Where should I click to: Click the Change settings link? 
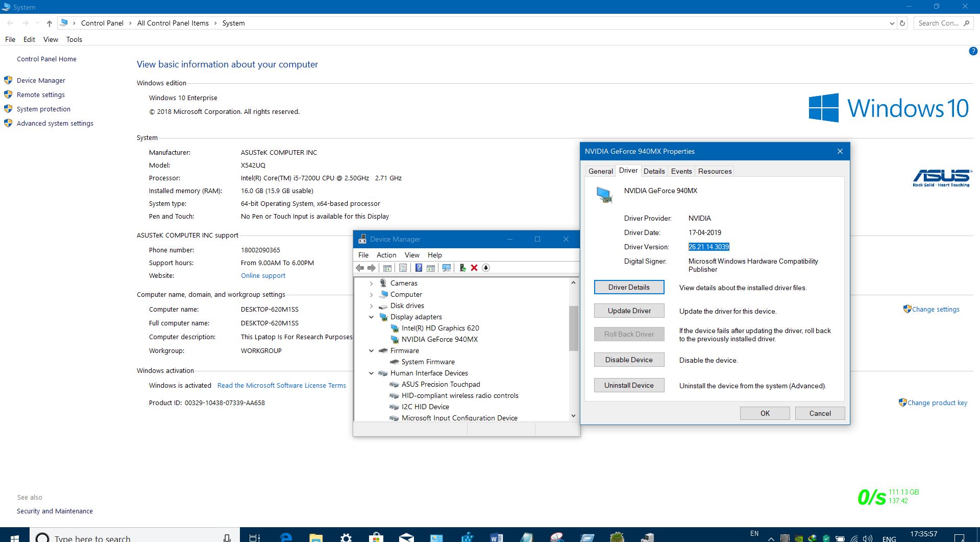(936, 309)
